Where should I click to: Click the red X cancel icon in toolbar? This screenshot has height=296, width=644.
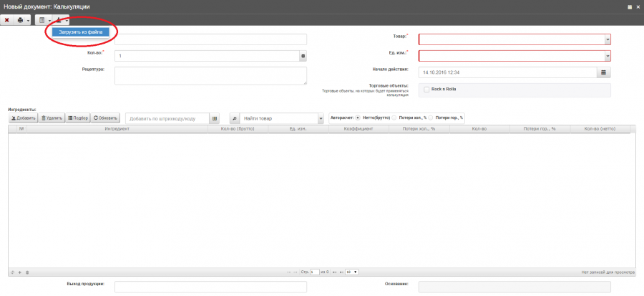click(7, 20)
